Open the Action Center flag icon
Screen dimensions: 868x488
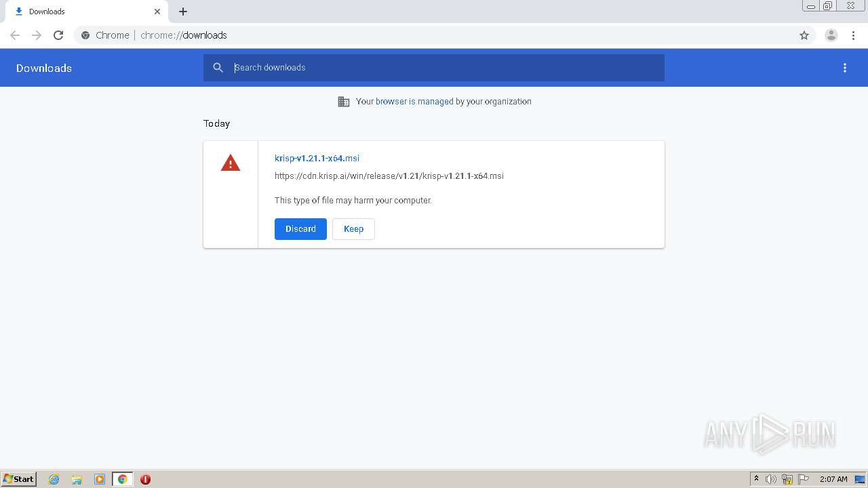pyautogui.click(x=804, y=479)
